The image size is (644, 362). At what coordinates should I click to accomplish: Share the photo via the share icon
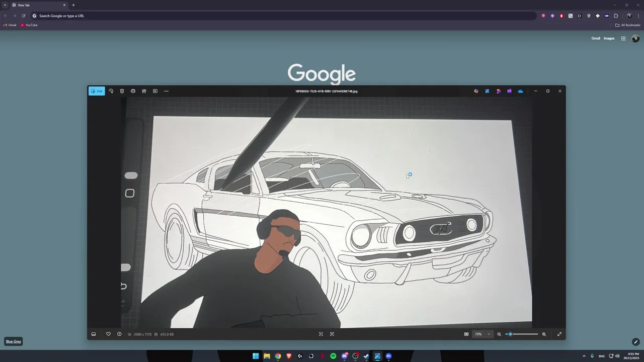click(144, 91)
